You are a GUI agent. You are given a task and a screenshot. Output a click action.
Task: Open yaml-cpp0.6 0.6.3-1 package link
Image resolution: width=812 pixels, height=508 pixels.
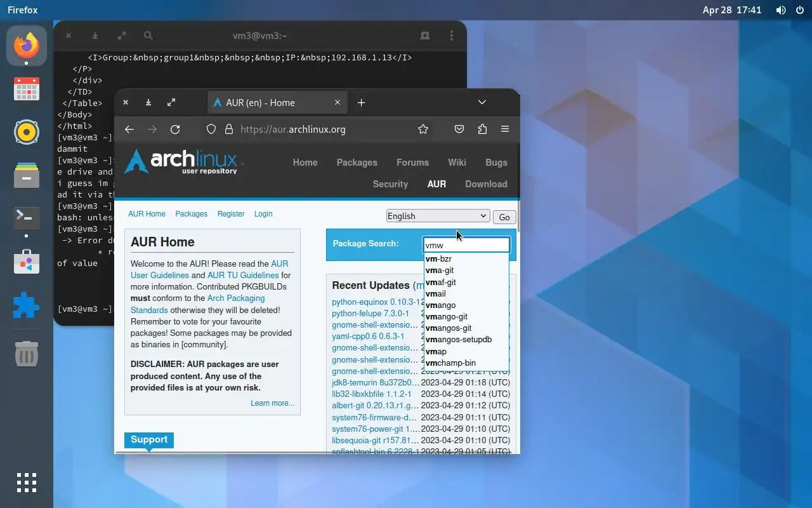coord(368,336)
